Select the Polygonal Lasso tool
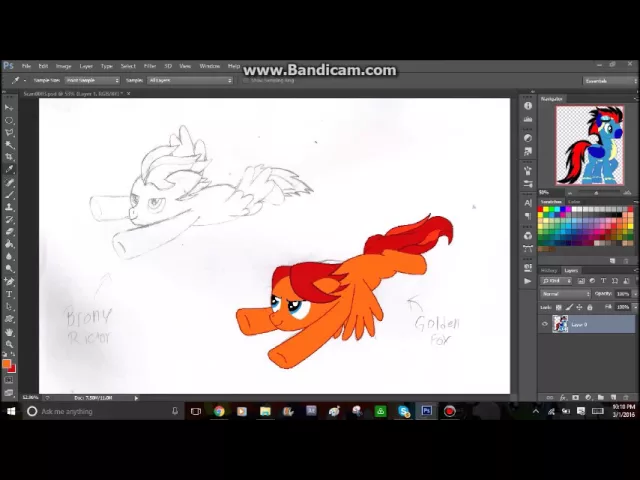This screenshot has height=480, width=640. coord(9,133)
